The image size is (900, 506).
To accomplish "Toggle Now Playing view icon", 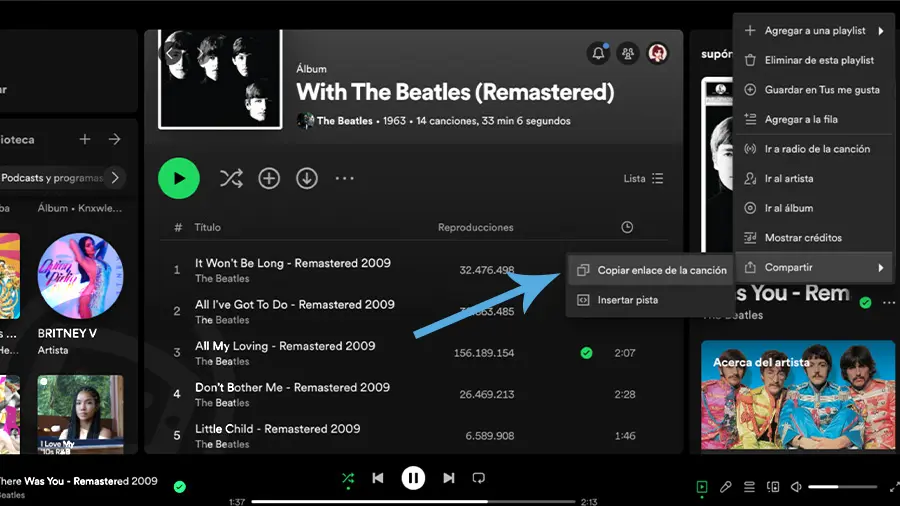I will pyautogui.click(x=701, y=486).
